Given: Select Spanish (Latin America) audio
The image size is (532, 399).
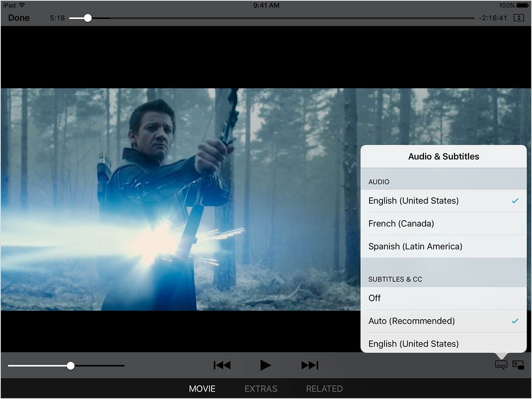Looking at the screenshot, I should (443, 246).
